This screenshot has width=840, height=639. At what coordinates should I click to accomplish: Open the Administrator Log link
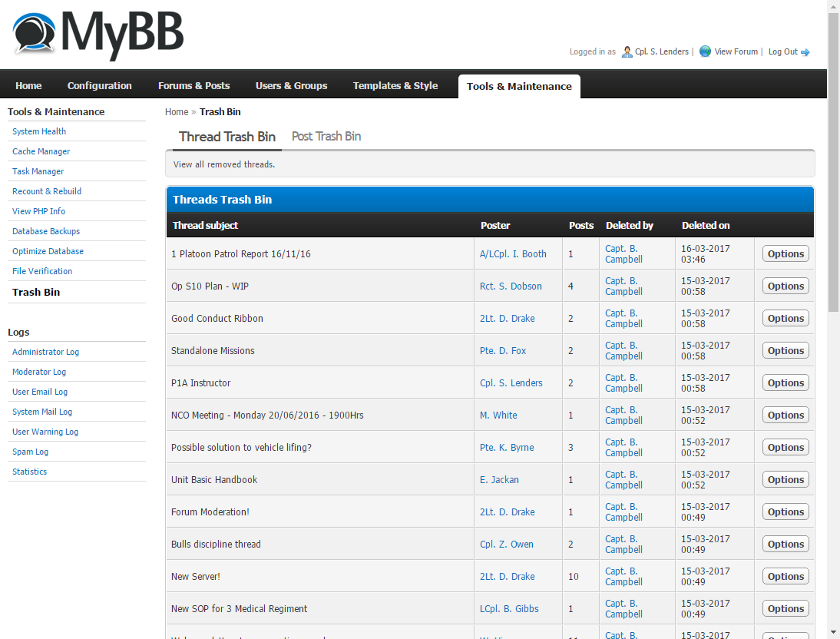point(45,352)
